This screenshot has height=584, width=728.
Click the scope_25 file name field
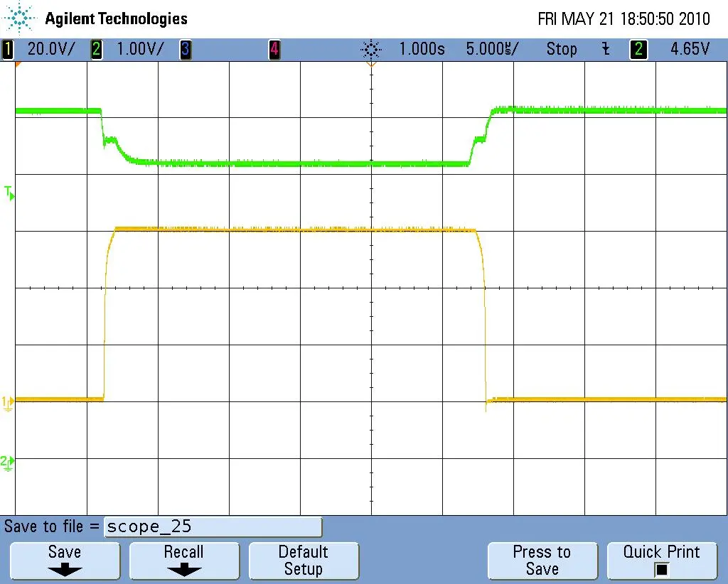[213, 527]
